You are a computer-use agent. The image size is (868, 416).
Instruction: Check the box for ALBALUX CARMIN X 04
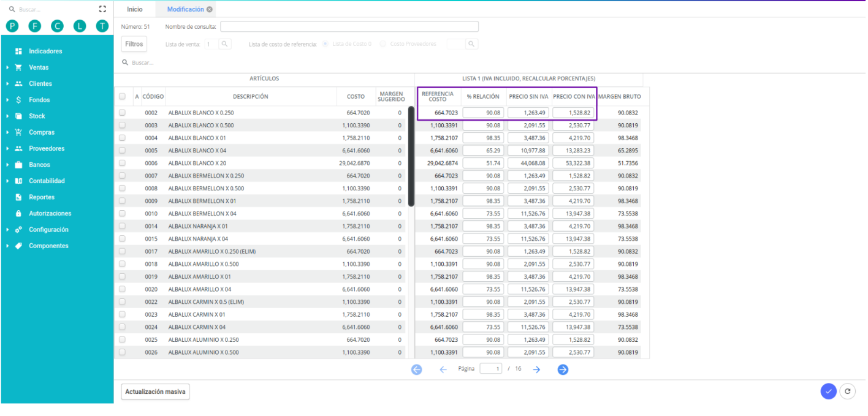pyautogui.click(x=122, y=327)
